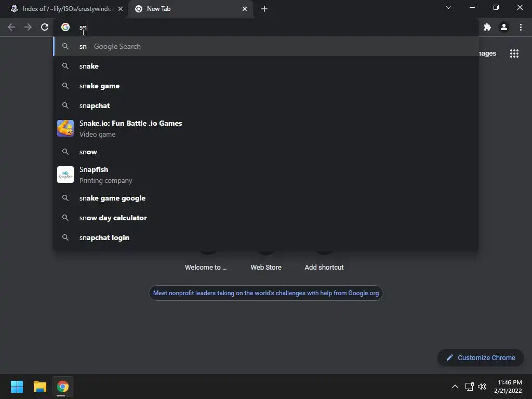
Task: Click the Google logo in address bar
Action: tap(65, 27)
